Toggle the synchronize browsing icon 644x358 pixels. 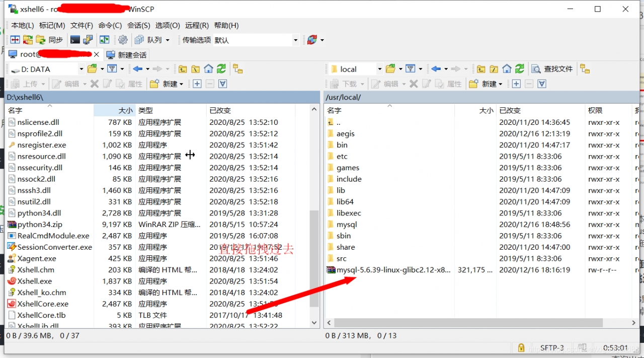104,40
